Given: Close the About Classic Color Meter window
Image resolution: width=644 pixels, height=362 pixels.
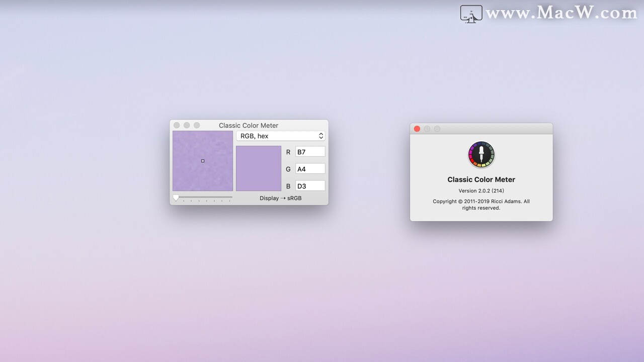Looking at the screenshot, I should tap(417, 129).
